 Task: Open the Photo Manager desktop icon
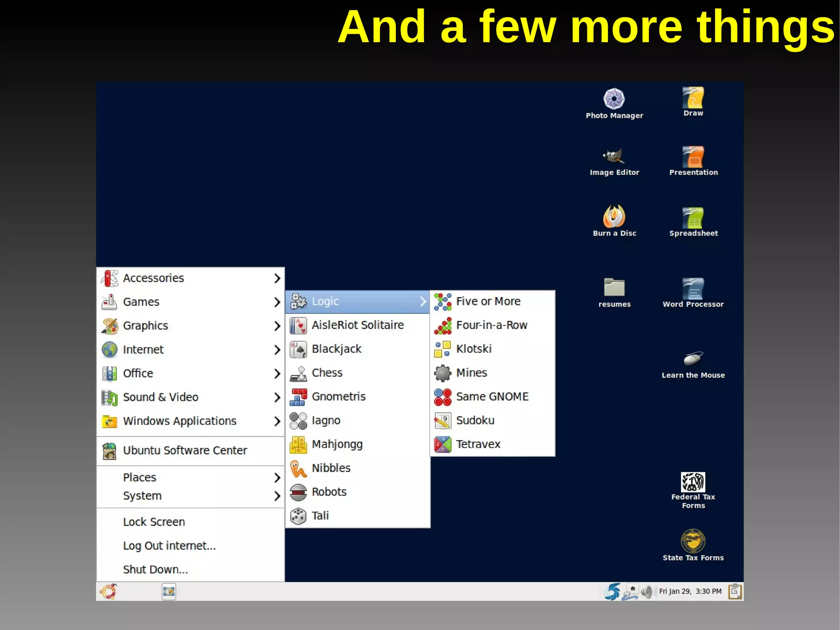pos(614,99)
